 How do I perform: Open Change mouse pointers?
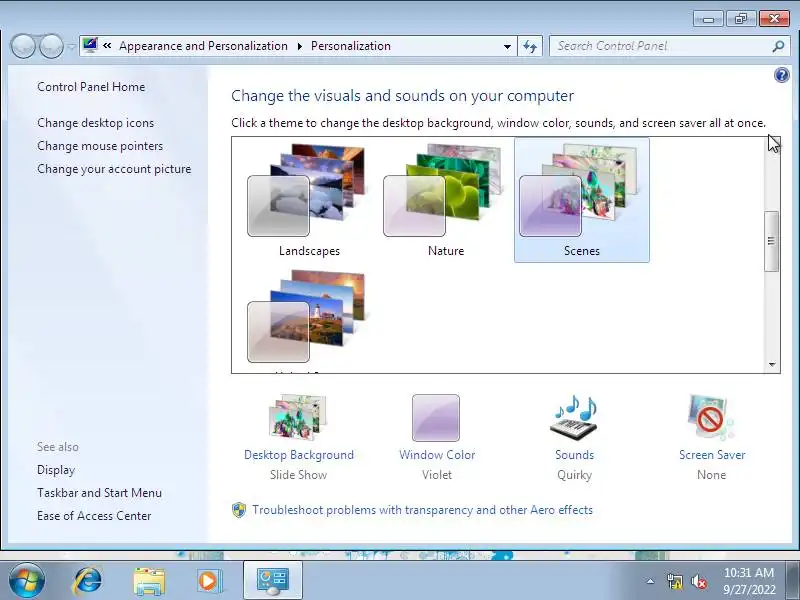tap(100, 146)
